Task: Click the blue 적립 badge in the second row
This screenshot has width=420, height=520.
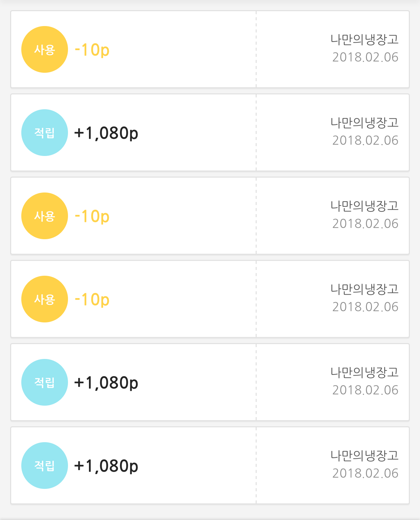Action: click(x=45, y=133)
